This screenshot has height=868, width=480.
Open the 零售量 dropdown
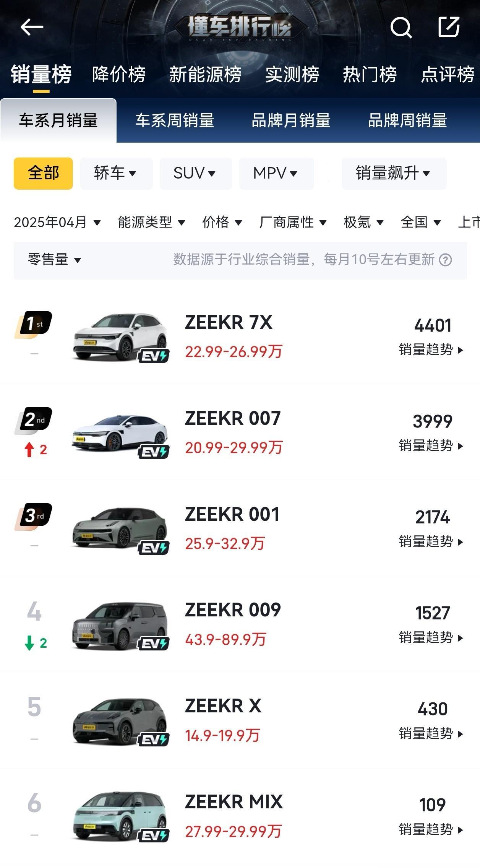click(x=54, y=260)
